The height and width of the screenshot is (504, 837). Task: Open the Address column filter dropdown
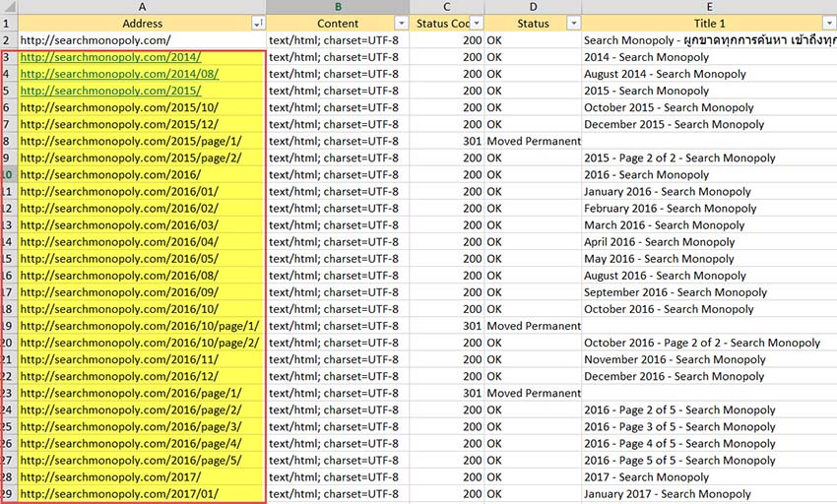click(257, 23)
